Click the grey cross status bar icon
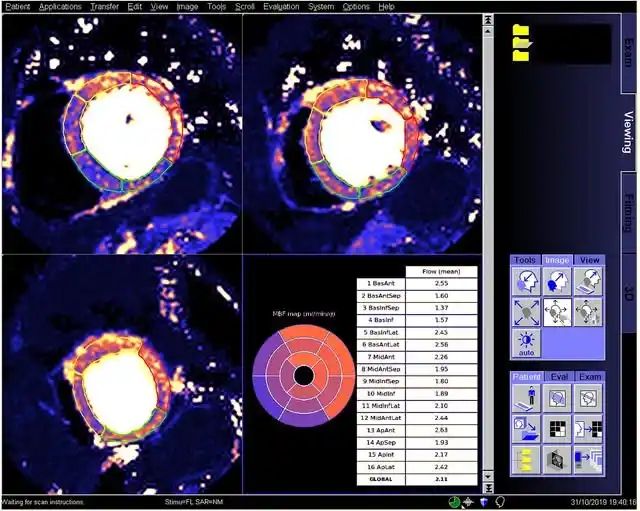This screenshot has height=511, width=640. pos(468,502)
